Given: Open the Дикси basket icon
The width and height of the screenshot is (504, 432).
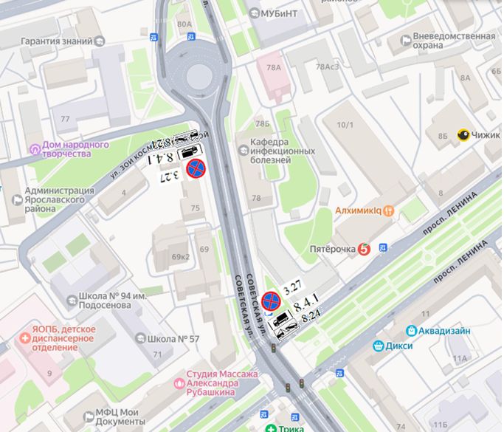Looking at the screenshot, I should pyautogui.click(x=379, y=346).
